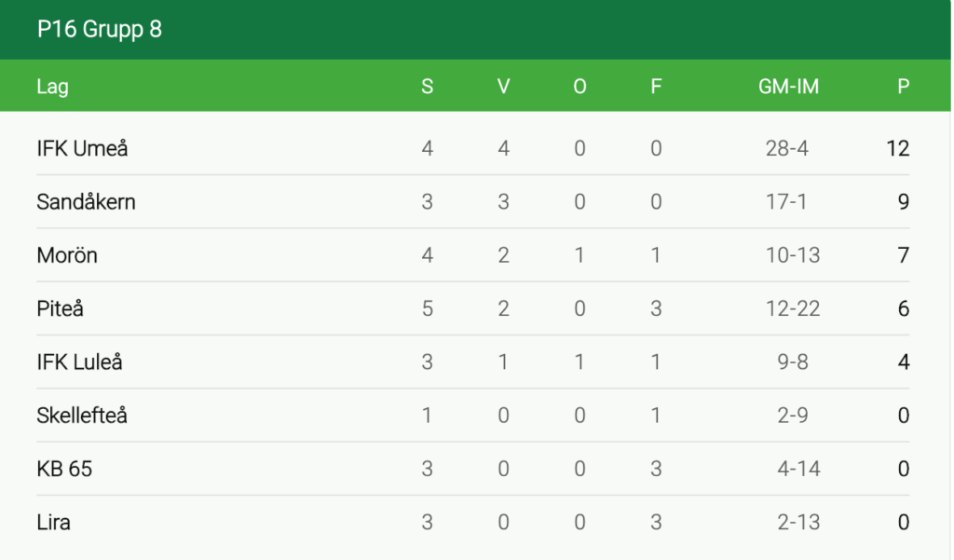Click the S column header

(x=427, y=87)
